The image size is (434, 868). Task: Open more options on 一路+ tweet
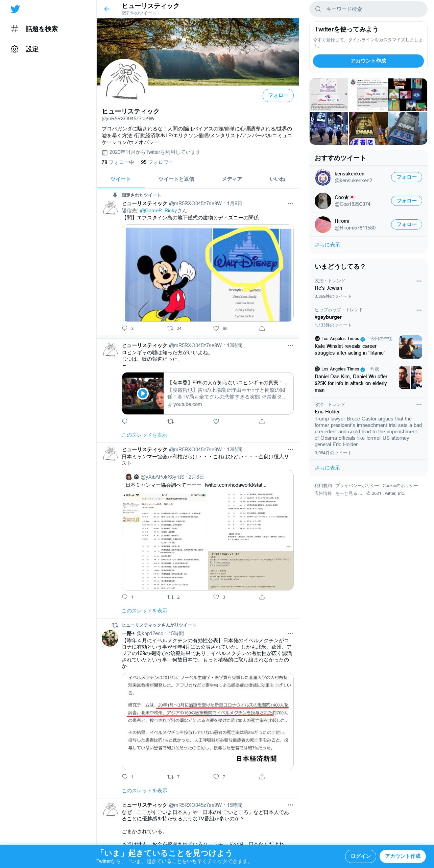[290, 633]
